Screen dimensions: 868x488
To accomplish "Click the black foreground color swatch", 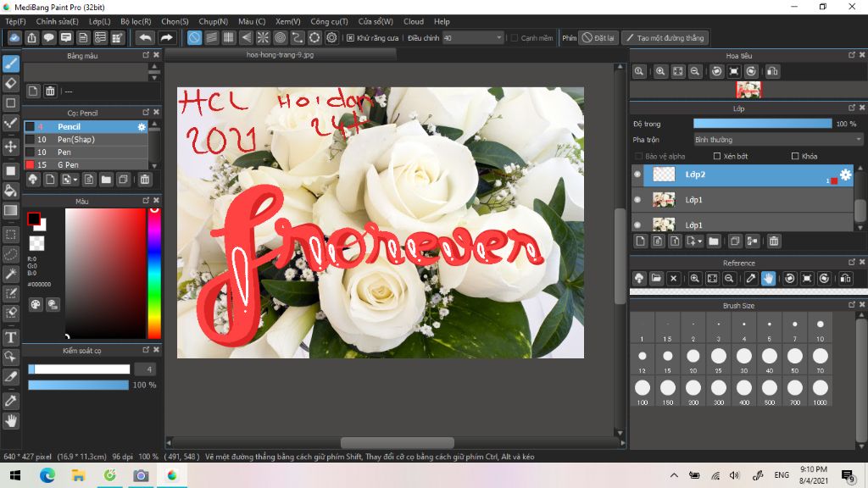I will tap(34, 219).
